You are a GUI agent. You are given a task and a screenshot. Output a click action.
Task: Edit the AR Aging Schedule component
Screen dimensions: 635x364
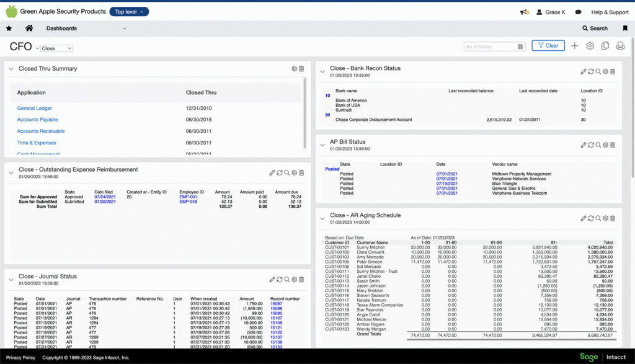pos(583,218)
